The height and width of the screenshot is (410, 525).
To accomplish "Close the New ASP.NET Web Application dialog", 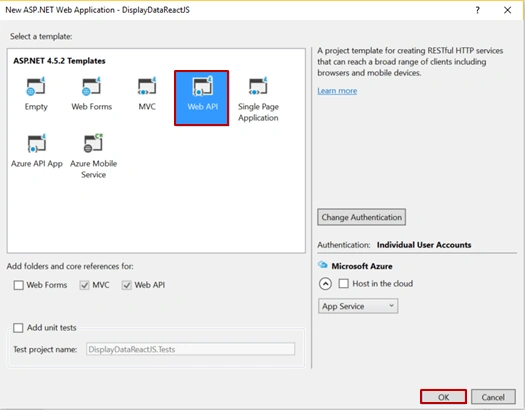I will point(508,10).
